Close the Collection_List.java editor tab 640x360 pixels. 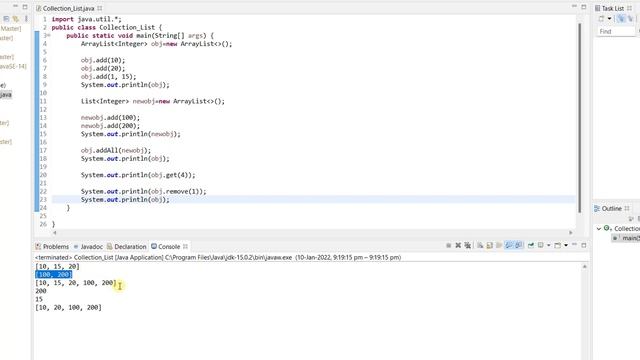click(x=100, y=8)
